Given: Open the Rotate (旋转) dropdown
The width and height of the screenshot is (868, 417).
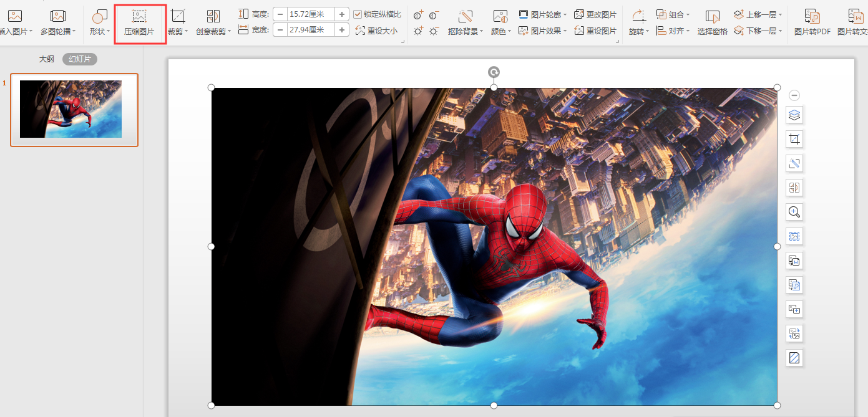Looking at the screenshot, I should point(639,22).
